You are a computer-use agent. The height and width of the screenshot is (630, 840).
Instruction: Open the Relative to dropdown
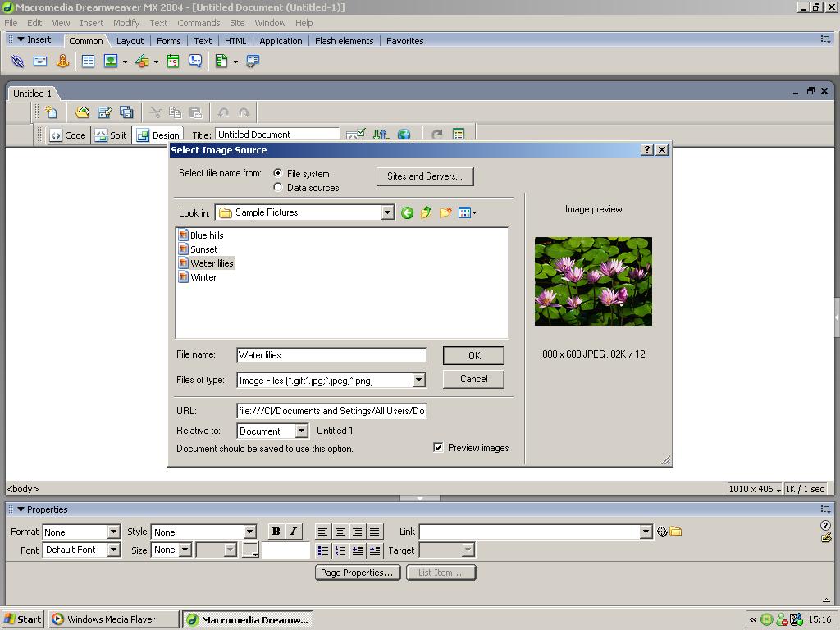point(301,431)
